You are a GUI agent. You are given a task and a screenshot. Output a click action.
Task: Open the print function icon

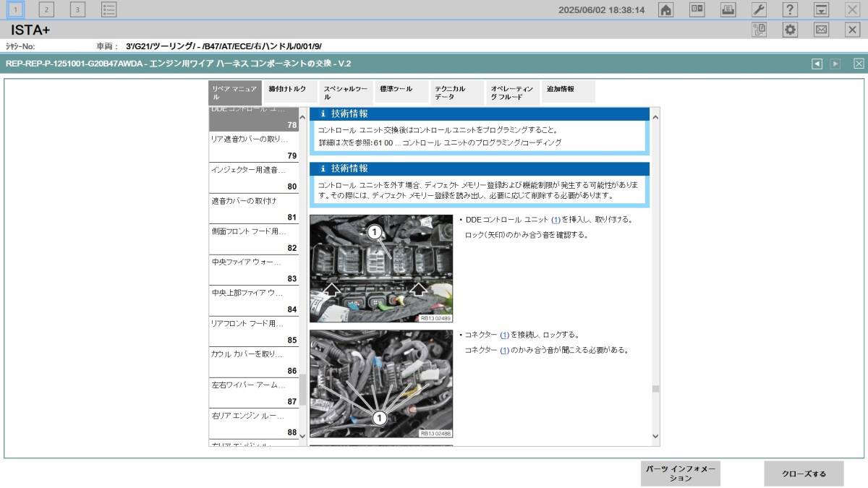coord(727,10)
